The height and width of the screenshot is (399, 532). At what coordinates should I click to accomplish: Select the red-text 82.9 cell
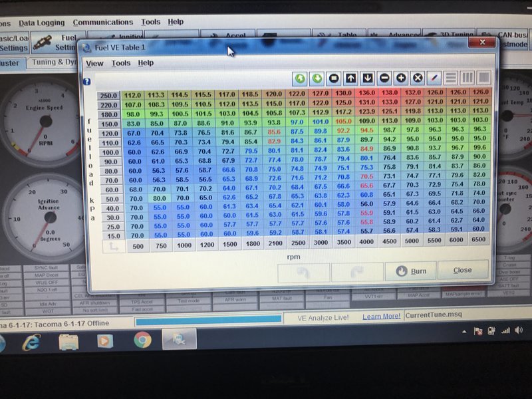pos(274,141)
